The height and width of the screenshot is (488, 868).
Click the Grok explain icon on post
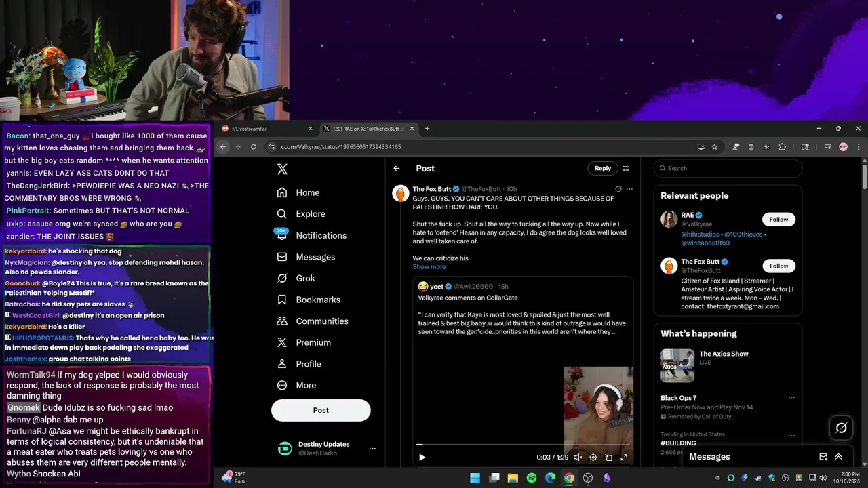[x=618, y=189]
